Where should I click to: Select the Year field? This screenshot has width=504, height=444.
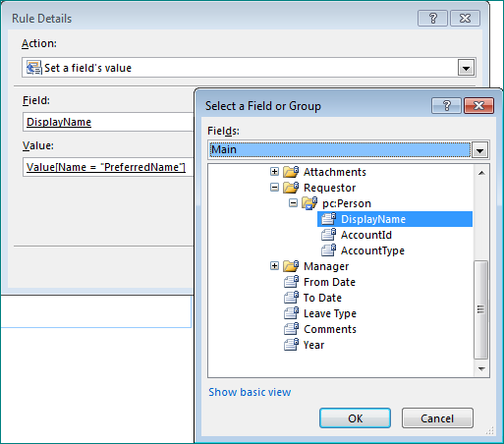click(313, 345)
